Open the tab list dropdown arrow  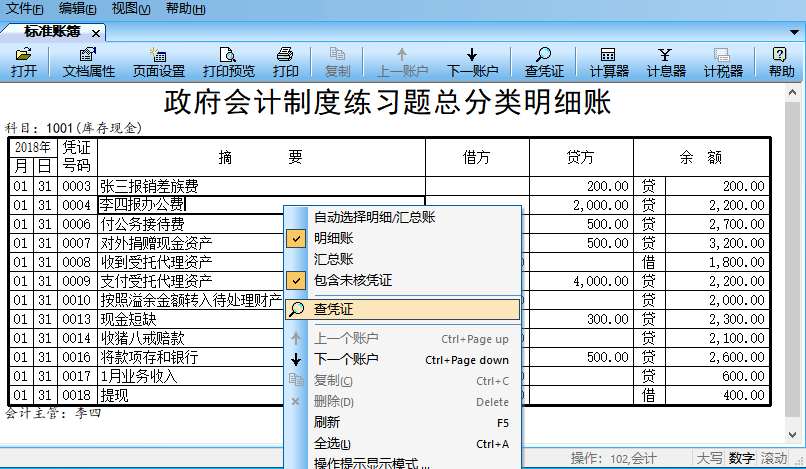coord(795,32)
